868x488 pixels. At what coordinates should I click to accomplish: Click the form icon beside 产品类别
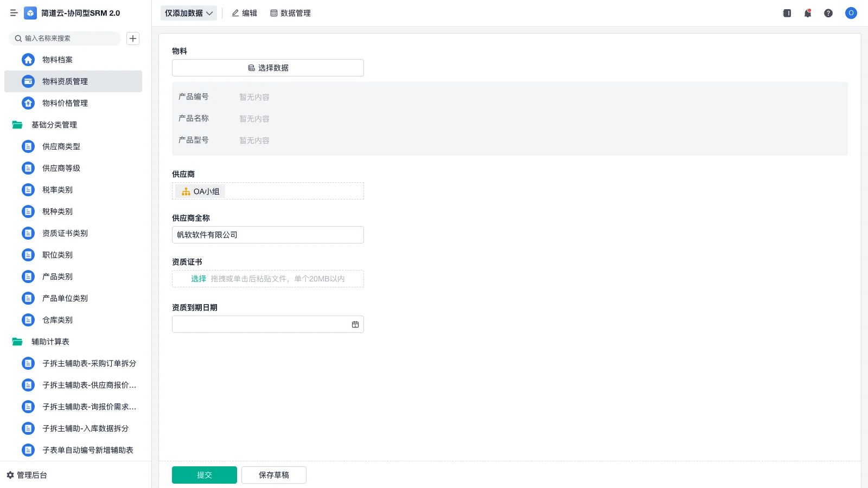[28, 277]
